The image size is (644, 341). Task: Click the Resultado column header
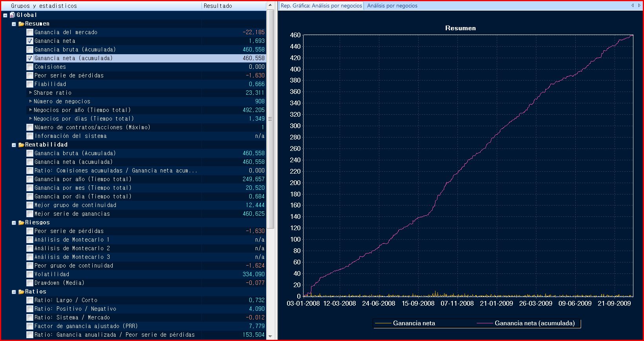(233, 6)
